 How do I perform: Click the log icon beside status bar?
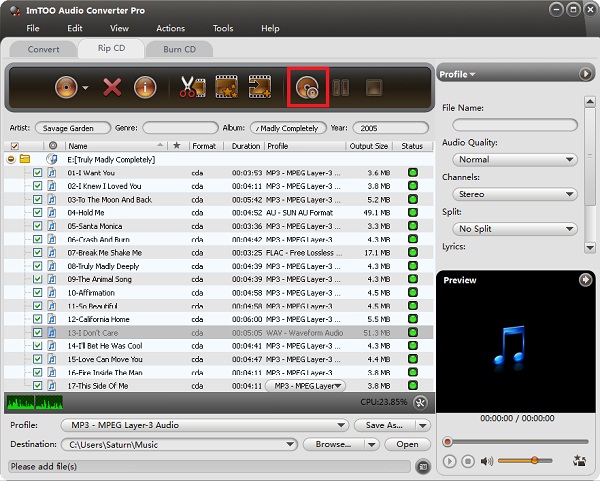pos(423,466)
